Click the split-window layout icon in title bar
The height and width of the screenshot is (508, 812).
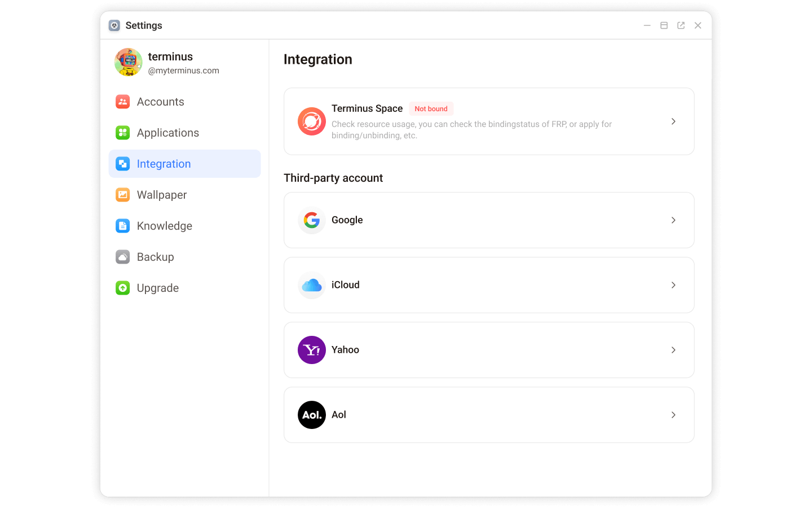coord(664,25)
